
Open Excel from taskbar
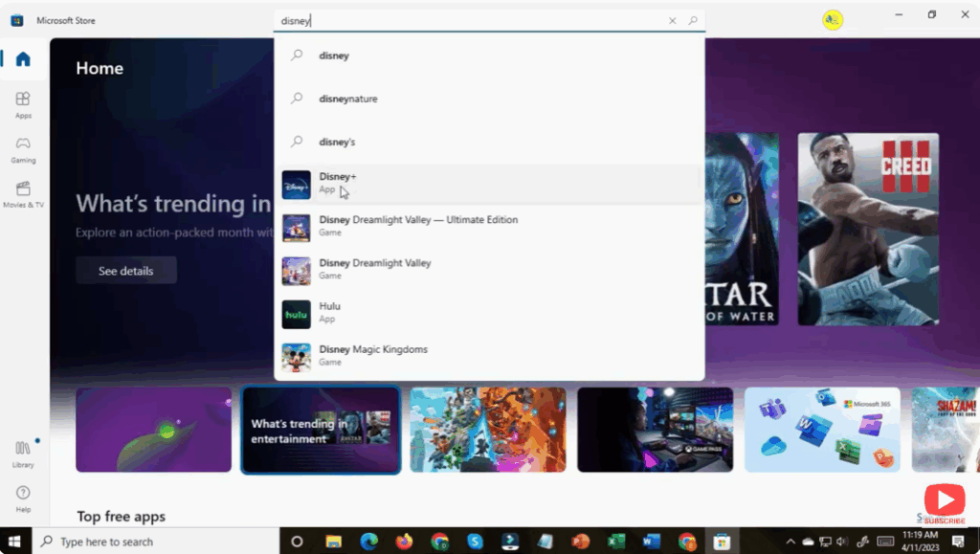coord(616,542)
